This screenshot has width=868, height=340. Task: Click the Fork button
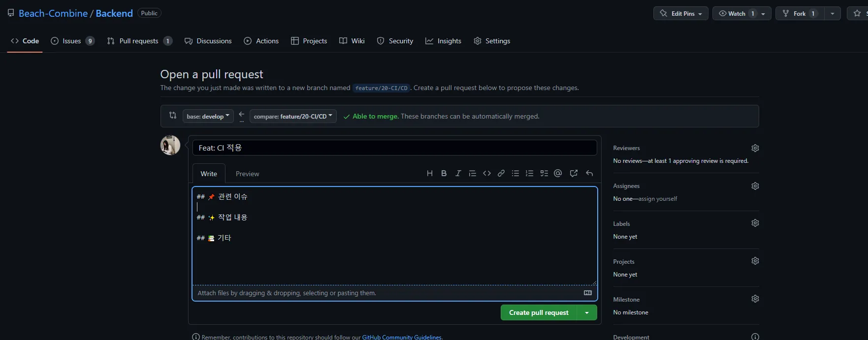coord(800,13)
